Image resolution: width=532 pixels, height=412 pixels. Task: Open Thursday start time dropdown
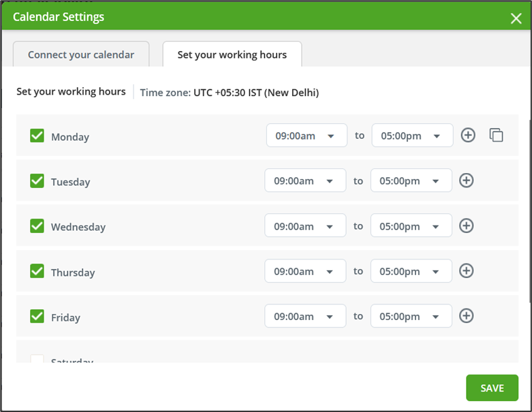305,271
